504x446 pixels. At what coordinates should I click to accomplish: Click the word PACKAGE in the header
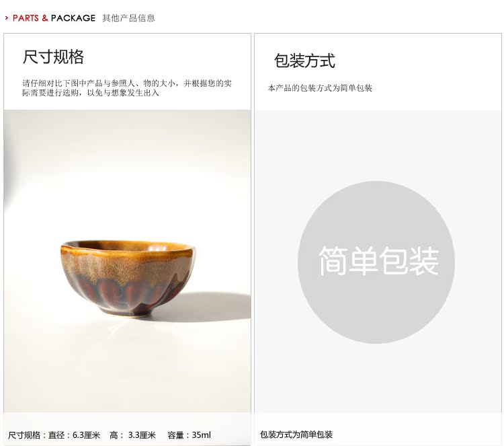click(73, 18)
